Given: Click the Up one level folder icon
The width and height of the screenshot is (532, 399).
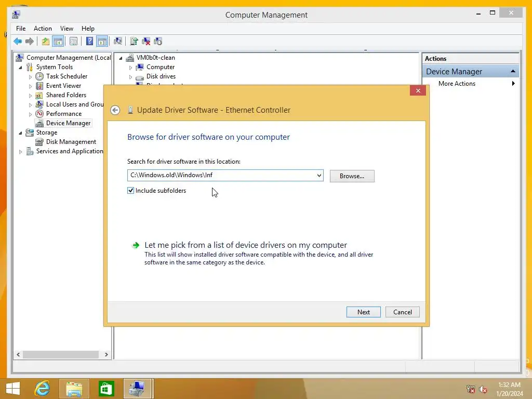Looking at the screenshot, I should 46,42.
